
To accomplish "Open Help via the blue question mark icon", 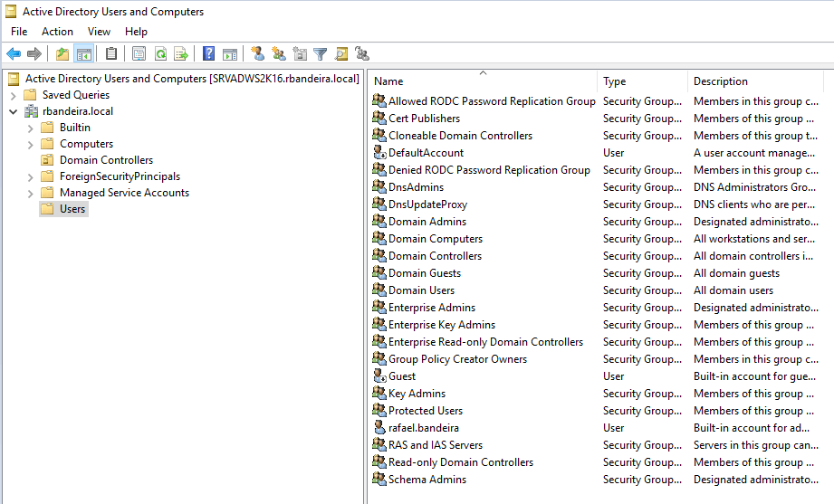I will (x=209, y=53).
